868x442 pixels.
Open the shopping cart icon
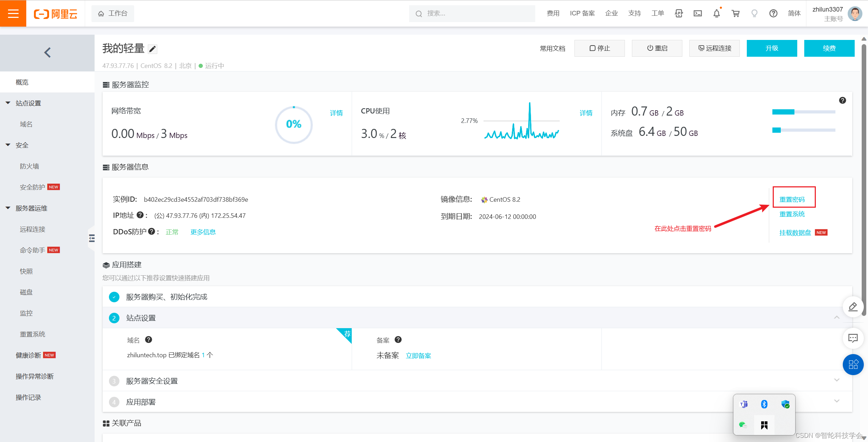[x=735, y=13]
